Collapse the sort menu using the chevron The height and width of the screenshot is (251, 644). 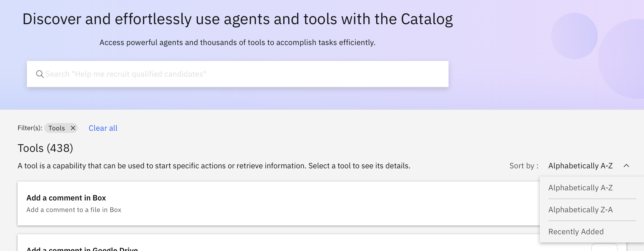[x=626, y=166]
